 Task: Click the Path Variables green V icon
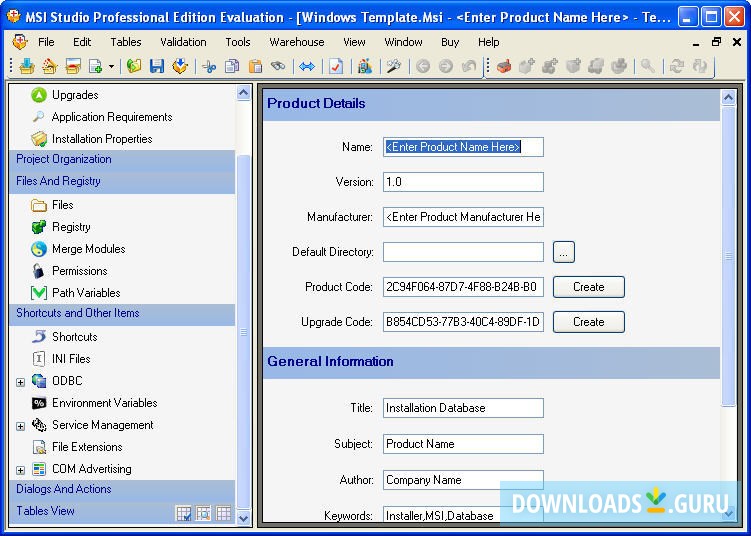click(39, 293)
